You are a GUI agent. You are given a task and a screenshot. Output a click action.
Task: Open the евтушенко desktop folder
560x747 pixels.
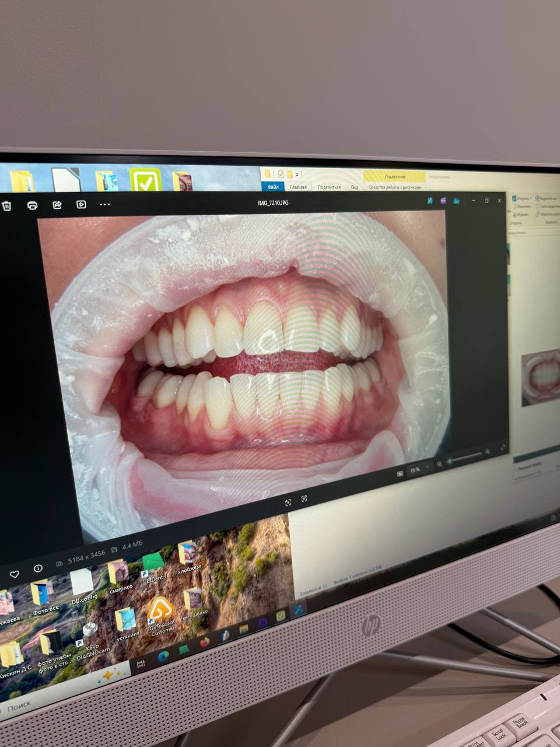(194, 605)
